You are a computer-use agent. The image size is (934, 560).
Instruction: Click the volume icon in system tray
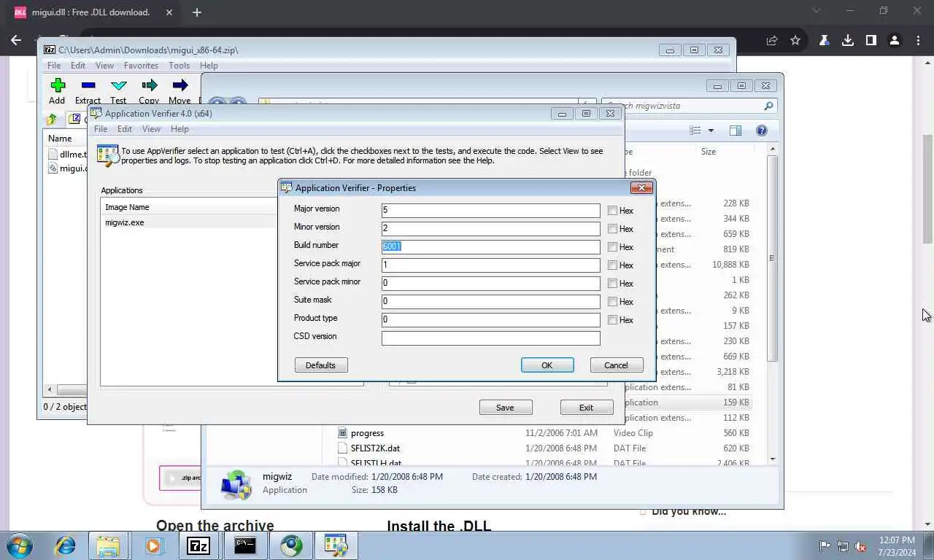pyautogui.click(x=861, y=546)
